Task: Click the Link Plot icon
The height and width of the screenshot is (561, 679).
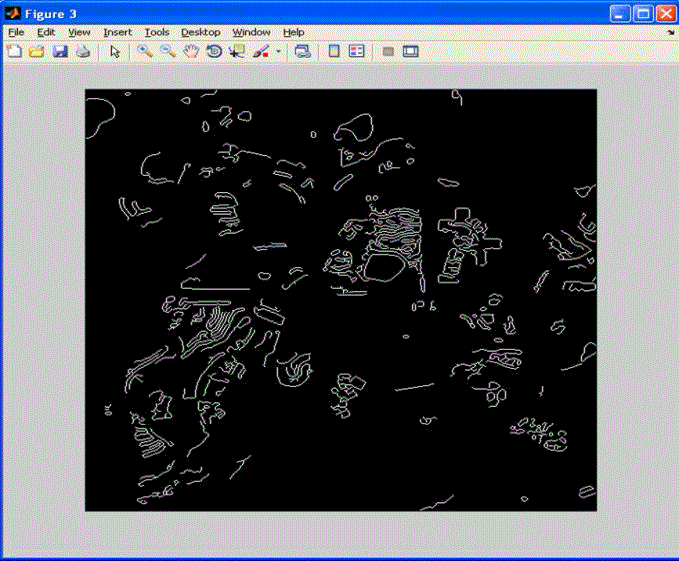Action: 302,51
